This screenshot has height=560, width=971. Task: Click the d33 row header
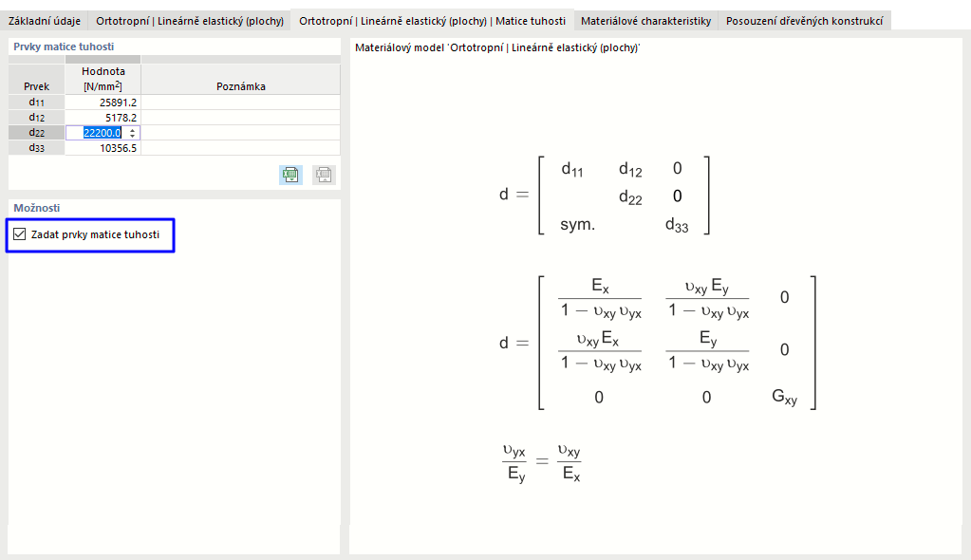pyautogui.click(x=36, y=147)
